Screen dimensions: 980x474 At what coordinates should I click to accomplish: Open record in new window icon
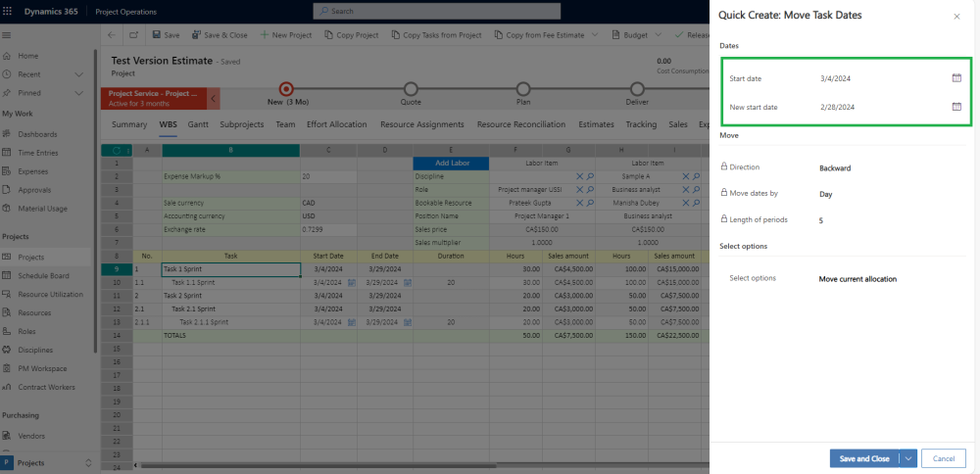click(133, 35)
